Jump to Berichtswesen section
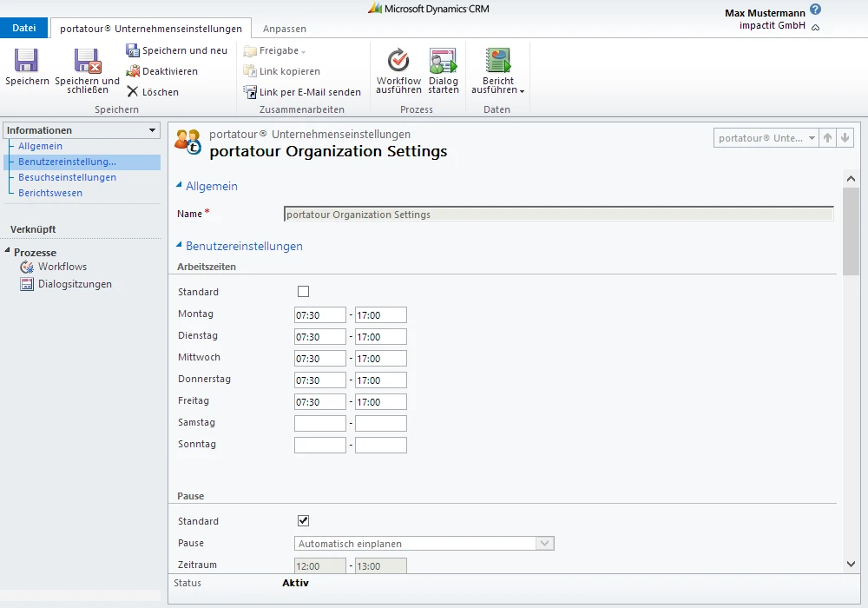868x608 pixels. [x=50, y=193]
